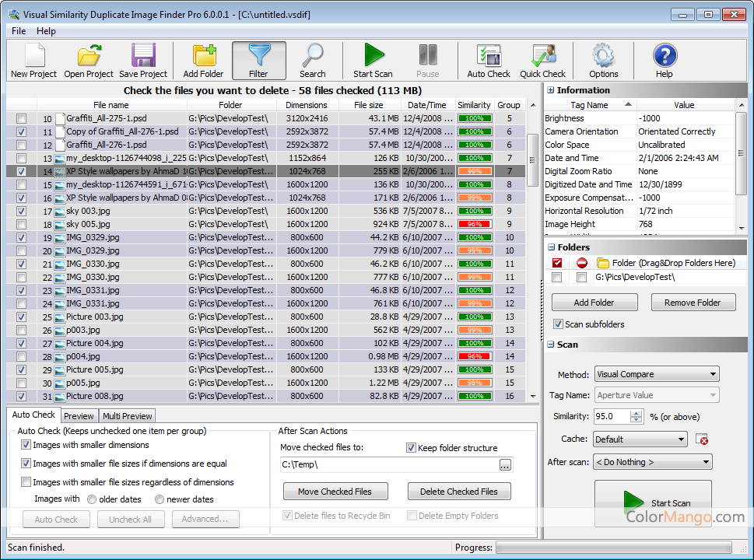
Task: Select the older dates radio button
Action: (92, 500)
